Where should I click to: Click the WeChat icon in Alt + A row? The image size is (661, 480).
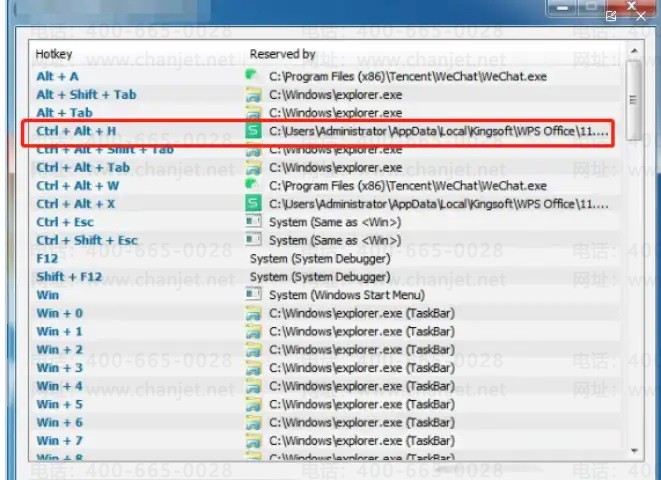click(x=252, y=76)
